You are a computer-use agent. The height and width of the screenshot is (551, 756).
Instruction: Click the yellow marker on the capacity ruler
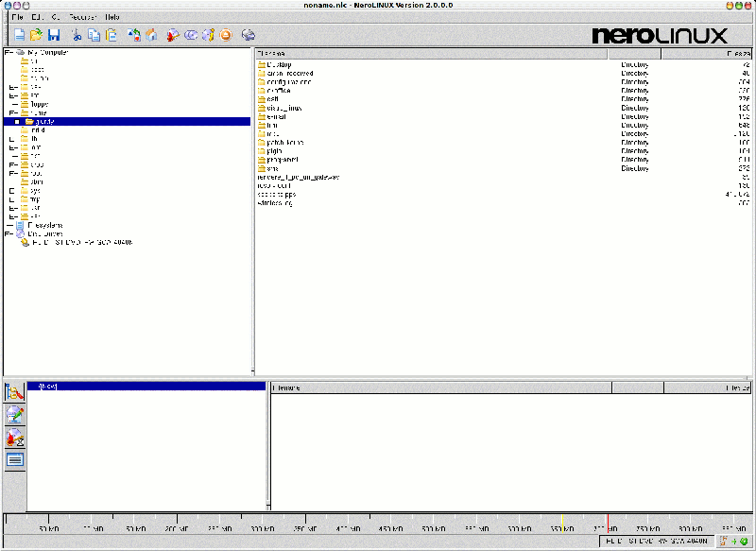562,523
